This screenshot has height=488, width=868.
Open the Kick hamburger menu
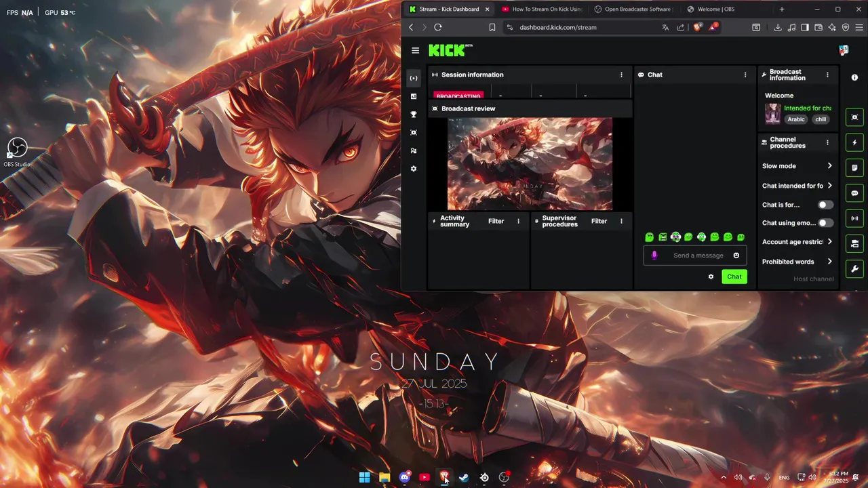(x=415, y=50)
